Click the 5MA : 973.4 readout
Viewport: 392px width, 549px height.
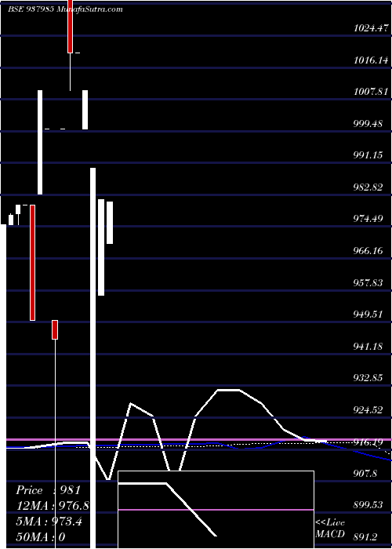coord(49,522)
